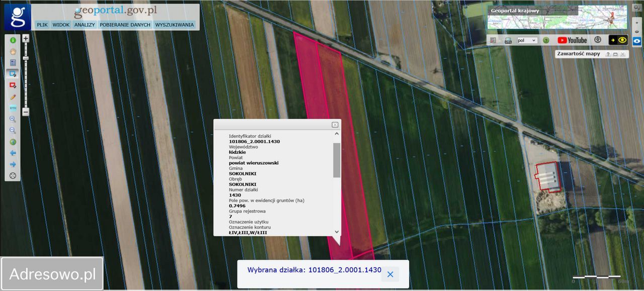Viewport: 644px width, 291px height.
Task: Open the ANALIZY menu
Action: (x=85, y=25)
